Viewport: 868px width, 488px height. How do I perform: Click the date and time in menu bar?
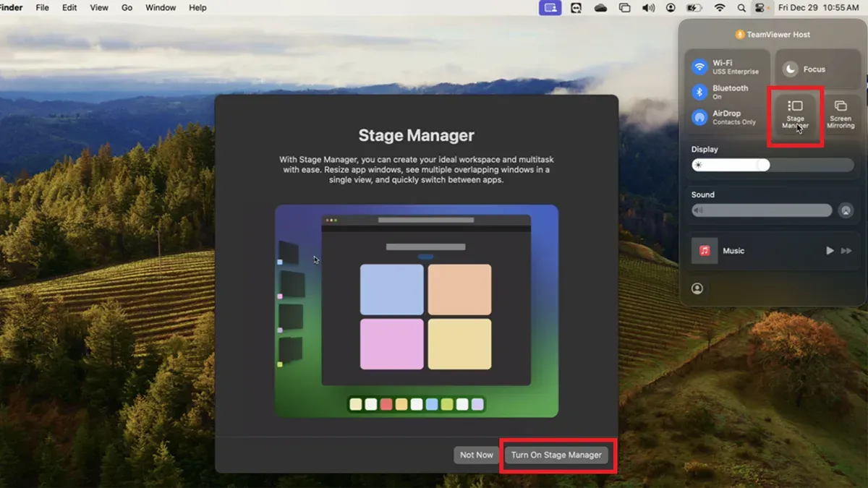point(818,8)
